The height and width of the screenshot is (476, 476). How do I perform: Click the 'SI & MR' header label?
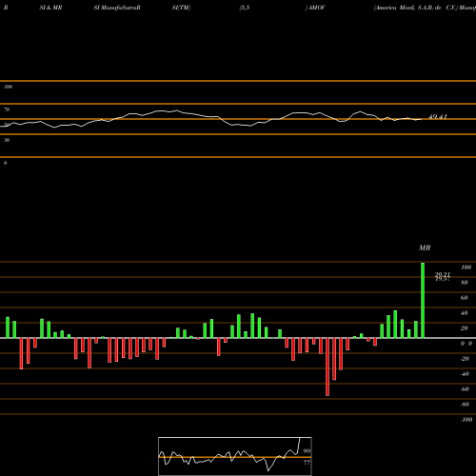(50, 8)
